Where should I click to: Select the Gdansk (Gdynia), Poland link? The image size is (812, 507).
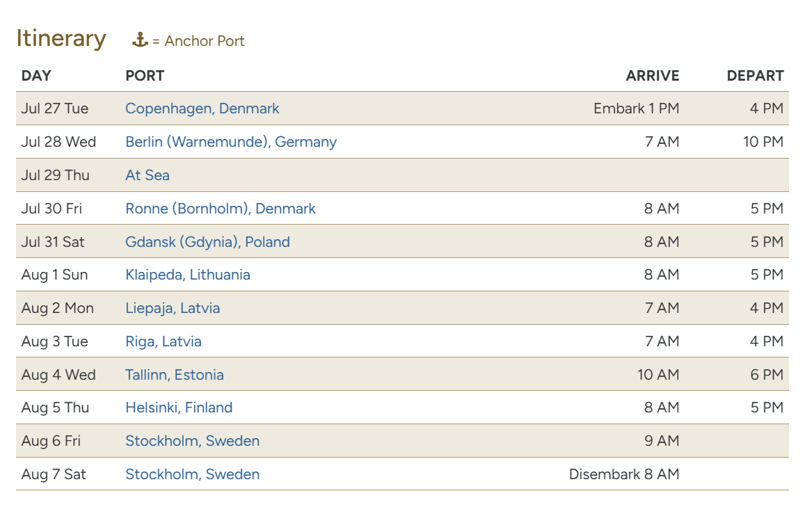[x=207, y=242]
